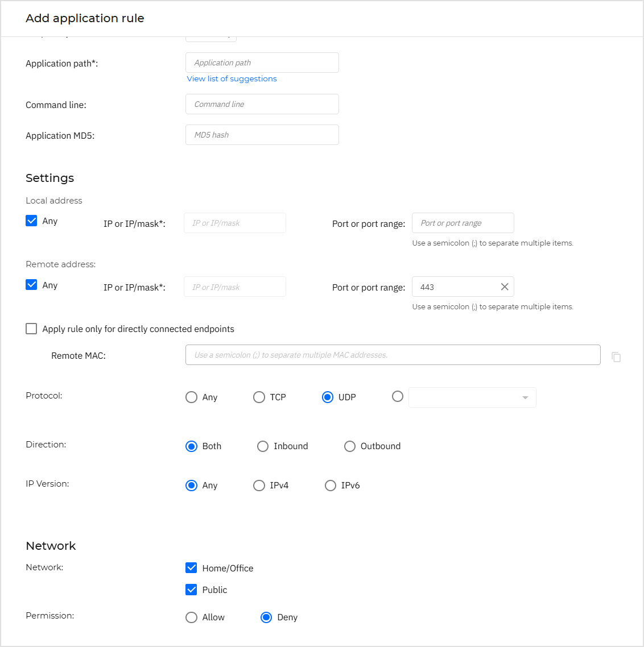Focus the Remote MAC address field
Image resolution: width=644 pixels, height=647 pixels.
pyautogui.click(x=393, y=355)
